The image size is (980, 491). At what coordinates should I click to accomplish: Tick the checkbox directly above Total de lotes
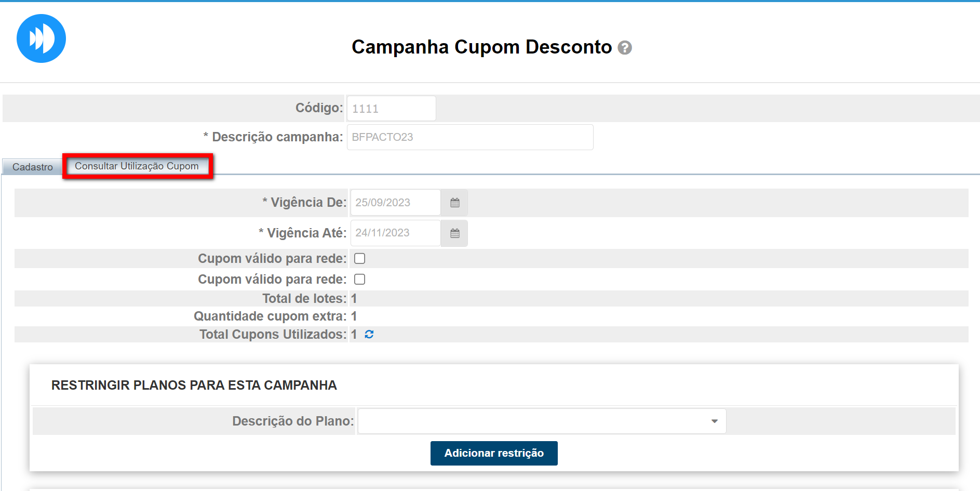[359, 279]
